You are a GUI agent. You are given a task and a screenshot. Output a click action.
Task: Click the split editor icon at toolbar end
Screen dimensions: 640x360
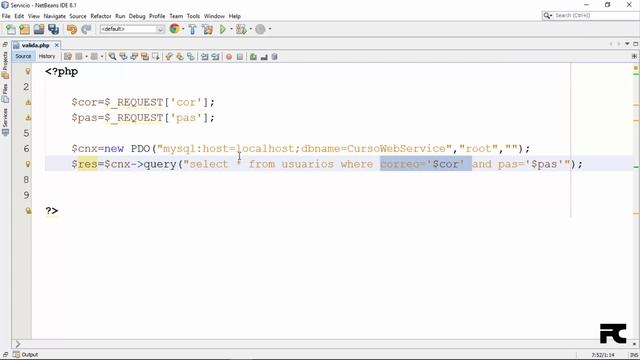634,56
